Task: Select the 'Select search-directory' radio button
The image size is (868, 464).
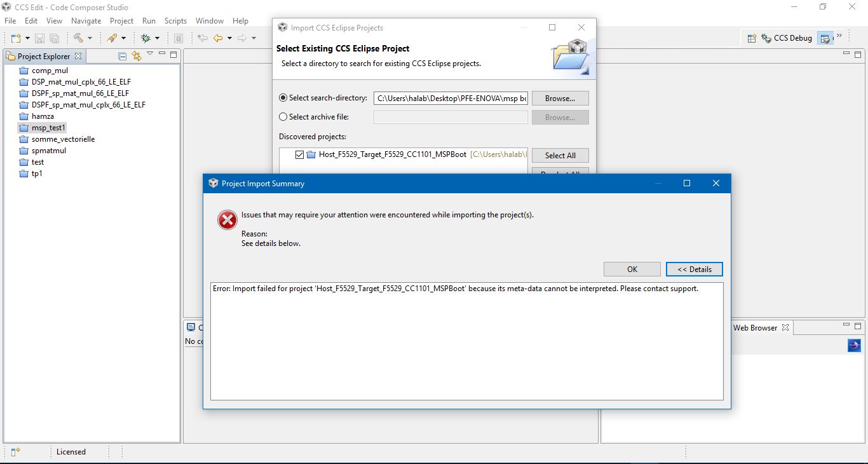Action: [x=283, y=98]
